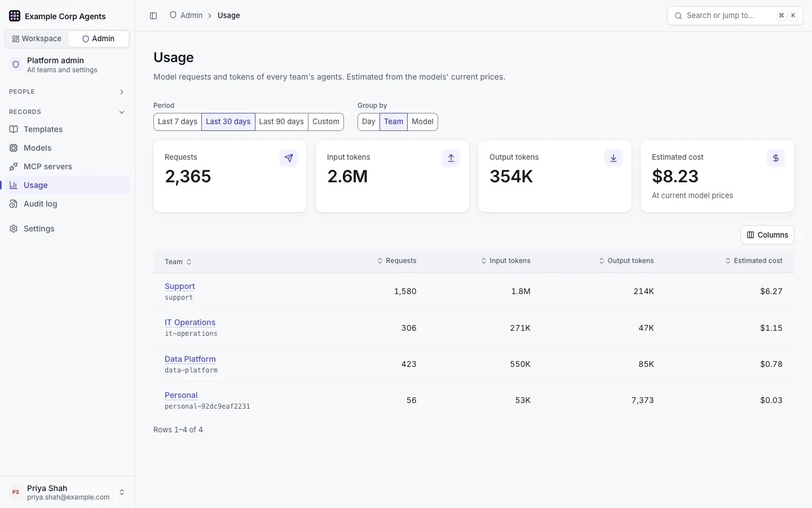Toggle the sidebar panel icon
The image size is (812, 508).
coord(153,16)
